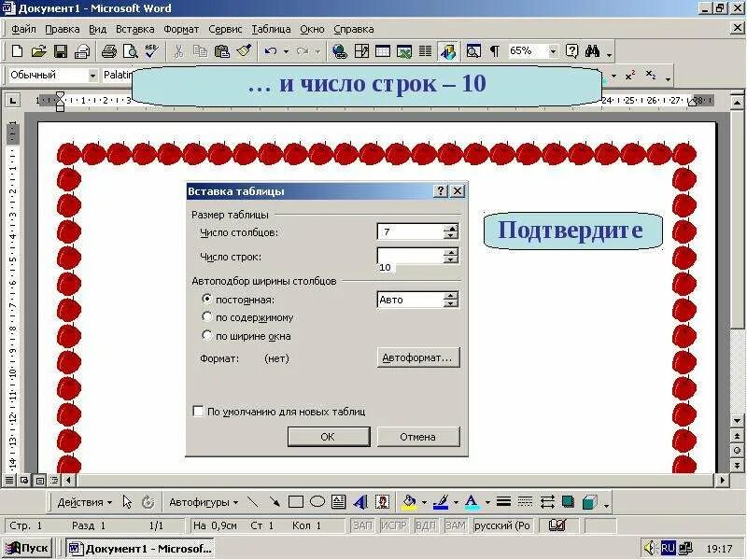
Task: Run the spelling check (ABC checkmark)
Action: [x=152, y=51]
